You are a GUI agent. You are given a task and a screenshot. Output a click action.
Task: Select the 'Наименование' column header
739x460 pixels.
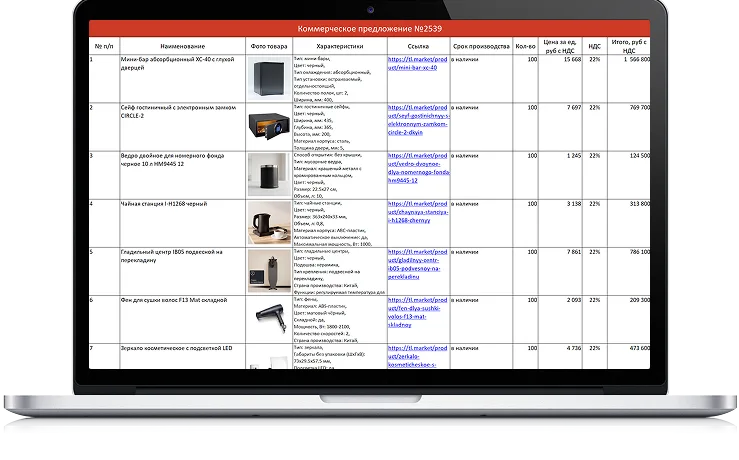click(182, 46)
